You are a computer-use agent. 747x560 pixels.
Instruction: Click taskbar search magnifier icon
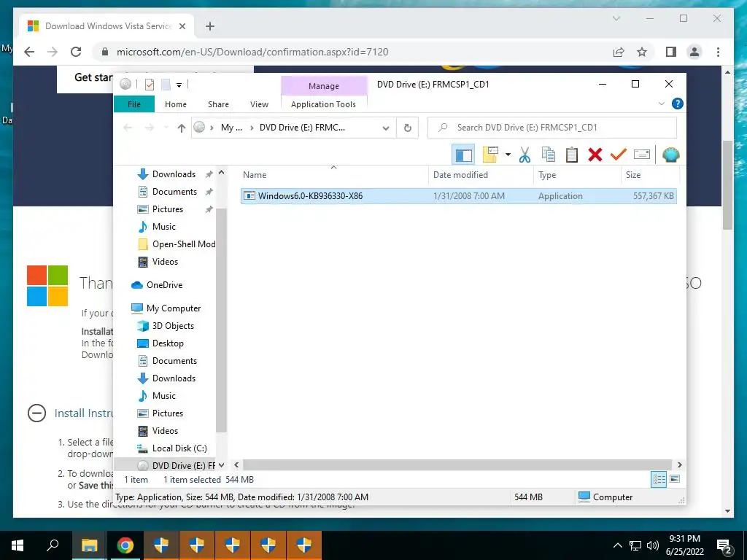(53, 545)
